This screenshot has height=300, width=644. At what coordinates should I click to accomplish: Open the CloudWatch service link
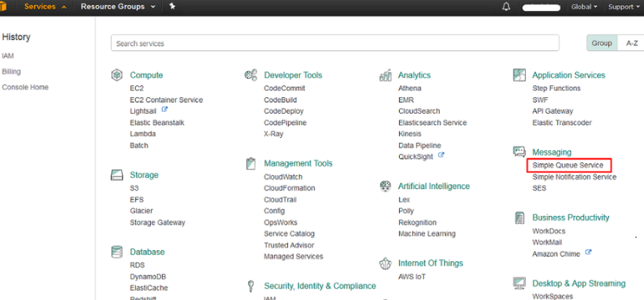pyautogui.click(x=283, y=177)
